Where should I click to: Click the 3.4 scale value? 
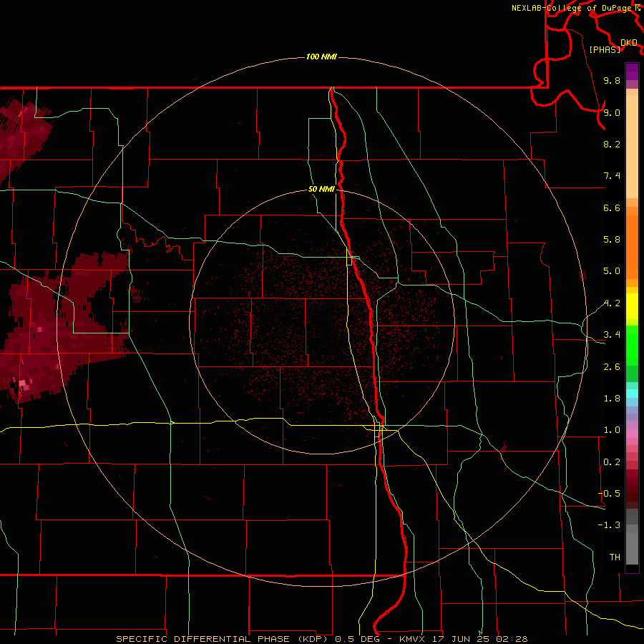point(612,335)
